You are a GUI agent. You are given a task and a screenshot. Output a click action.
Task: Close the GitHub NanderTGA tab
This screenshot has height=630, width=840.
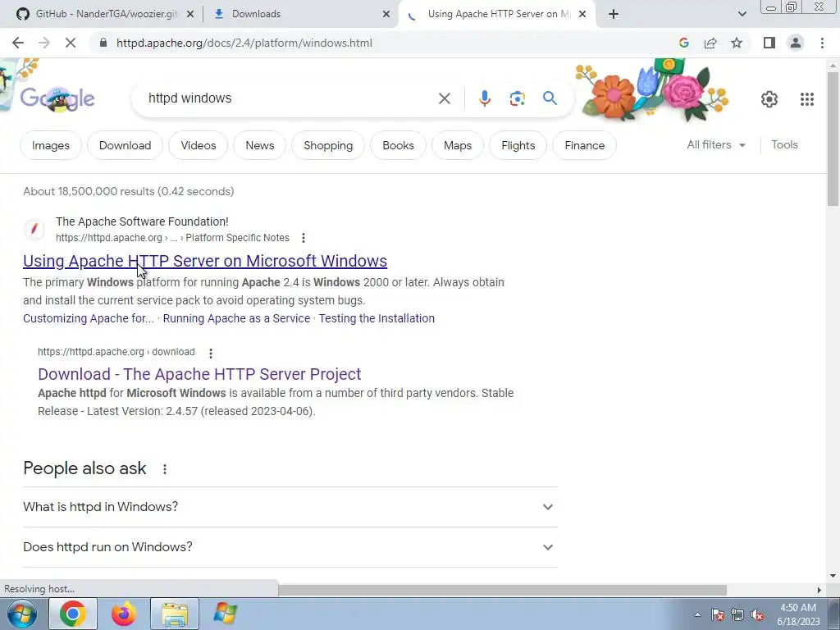click(x=189, y=14)
